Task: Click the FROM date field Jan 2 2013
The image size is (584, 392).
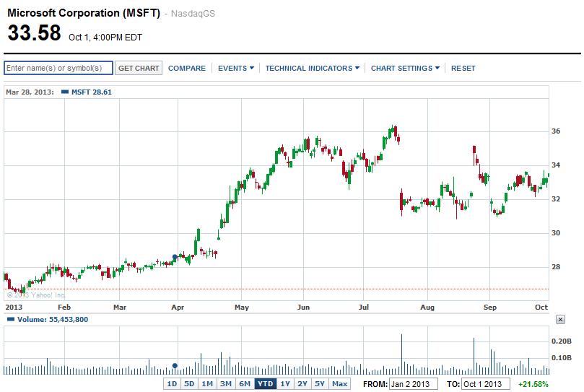Action: coord(414,384)
